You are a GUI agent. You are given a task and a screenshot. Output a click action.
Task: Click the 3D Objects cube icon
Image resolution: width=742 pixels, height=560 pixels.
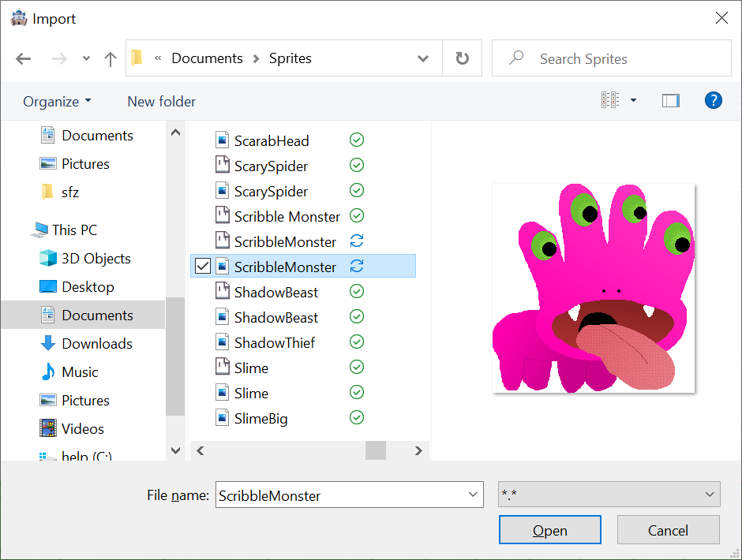pyautogui.click(x=48, y=258)
